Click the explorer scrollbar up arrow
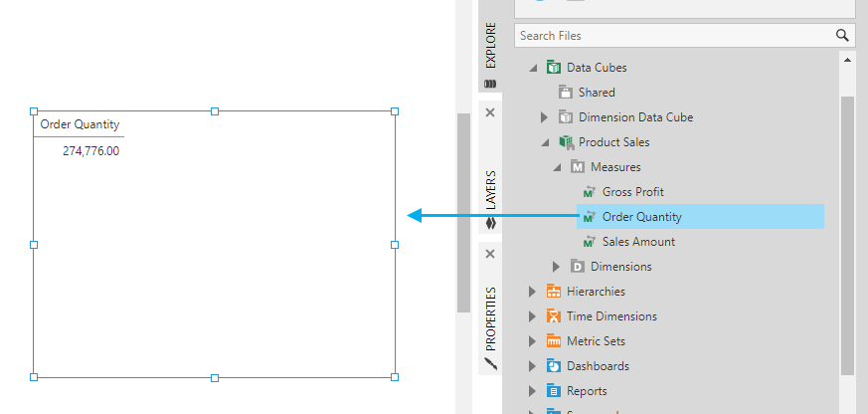Image resolution: width=868 pixels, height=414 pixels. 847,60
